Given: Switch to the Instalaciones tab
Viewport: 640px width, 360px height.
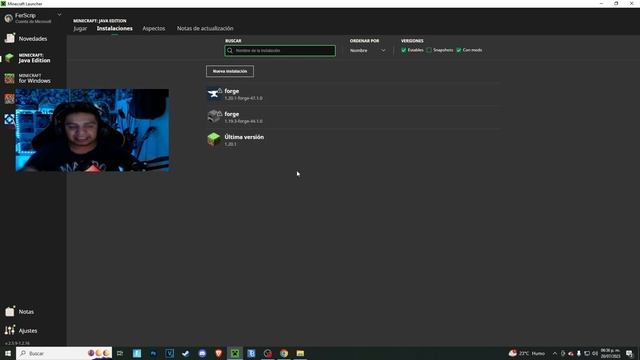Looking at the screenshot, I should (x=115, y=29).
